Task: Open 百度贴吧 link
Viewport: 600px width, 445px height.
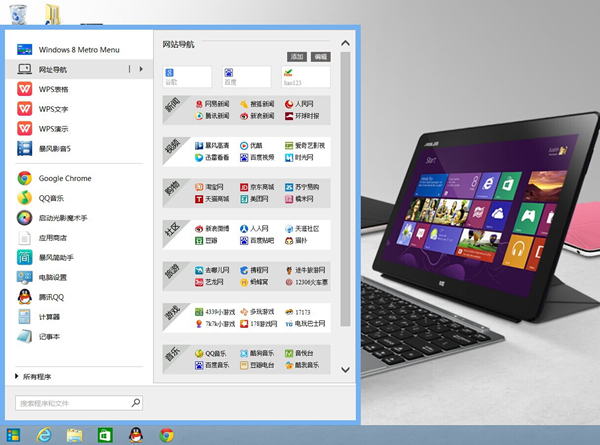Action: click(258, 240)
